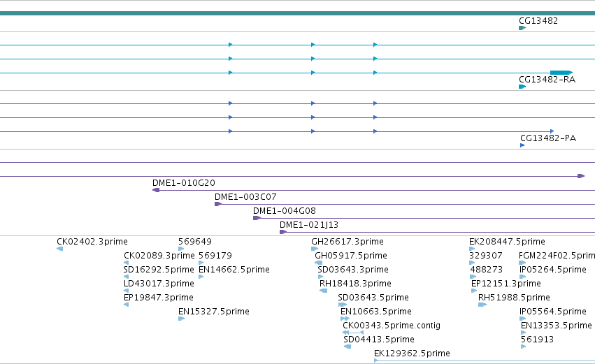
Task: Select the small arrow glyph under CG13482-PA
Action: [x=522, y=145]
